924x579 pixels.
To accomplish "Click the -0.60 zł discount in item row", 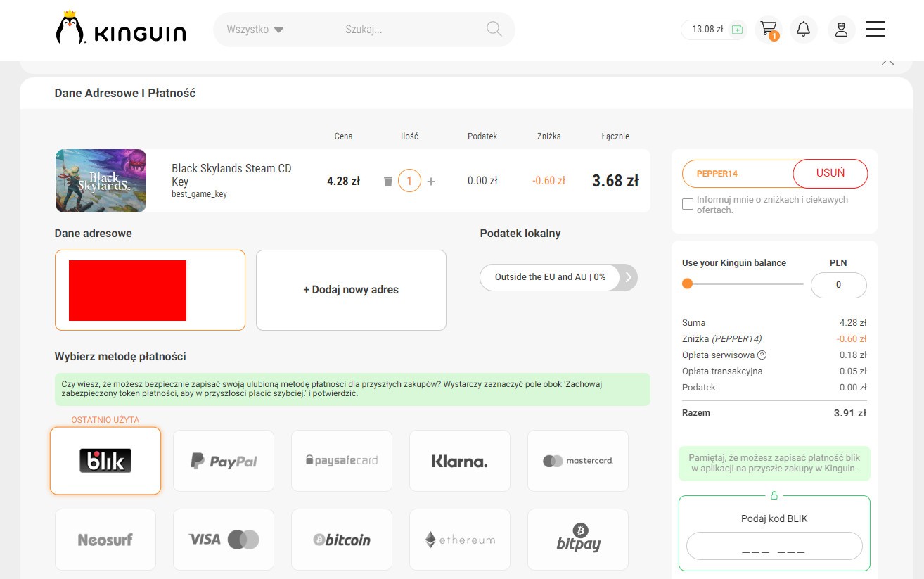I will (548, 181).
